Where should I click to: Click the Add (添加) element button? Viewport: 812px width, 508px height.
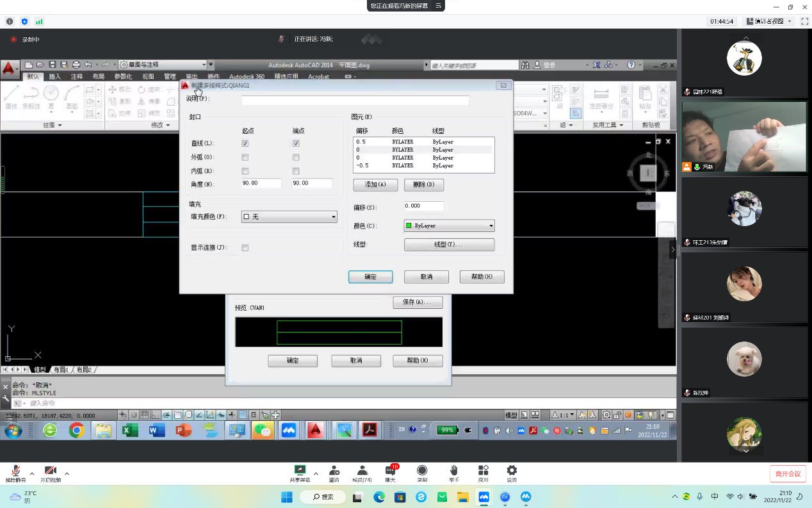click(375, 184)
